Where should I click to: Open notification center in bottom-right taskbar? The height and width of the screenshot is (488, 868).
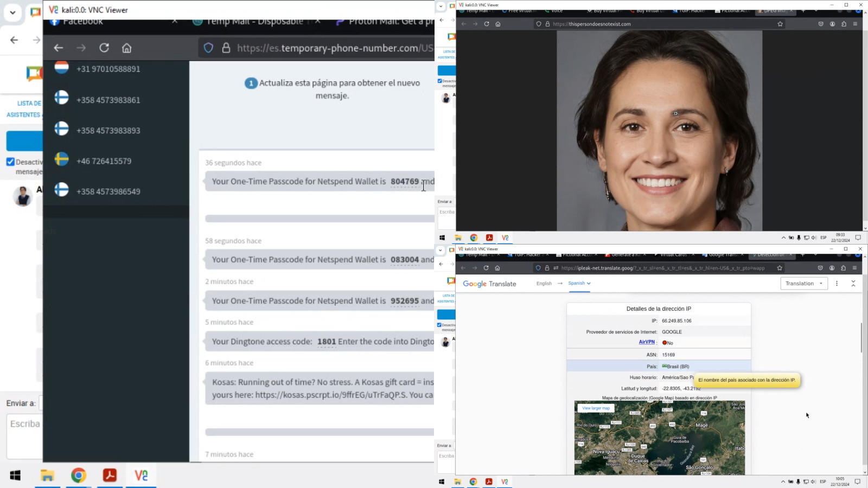coord(858,481)
